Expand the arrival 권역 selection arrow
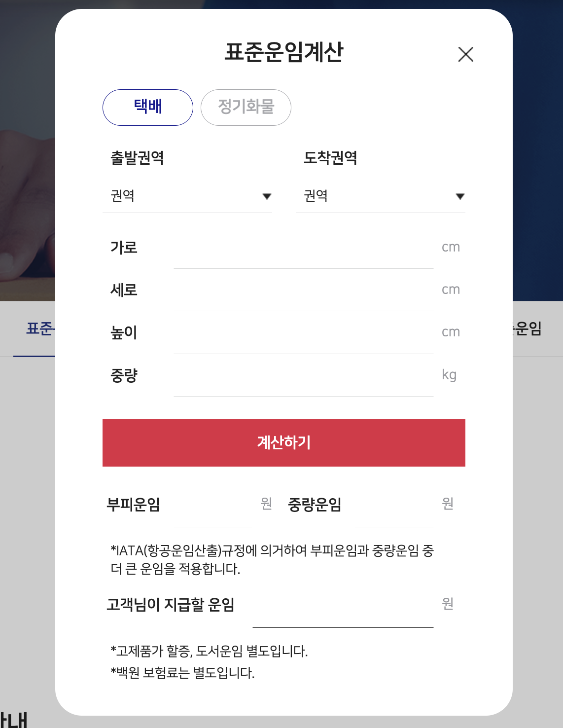563x728 pixels. point(459,196)
